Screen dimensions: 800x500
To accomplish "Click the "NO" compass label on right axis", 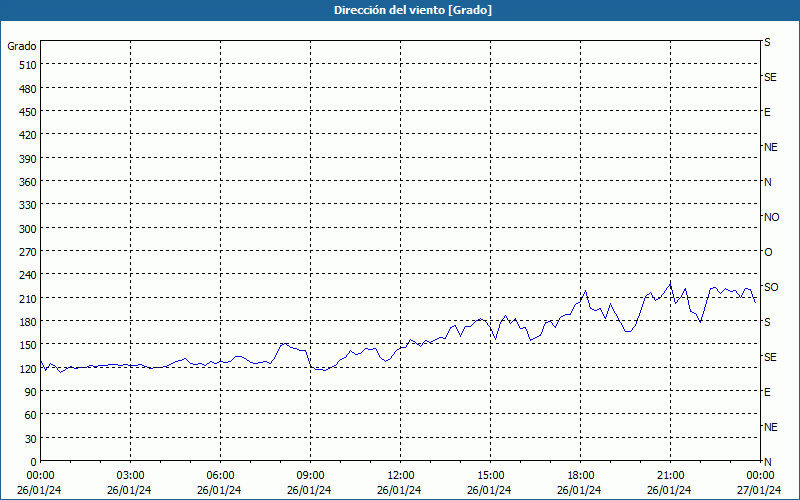I will (771, 217).
